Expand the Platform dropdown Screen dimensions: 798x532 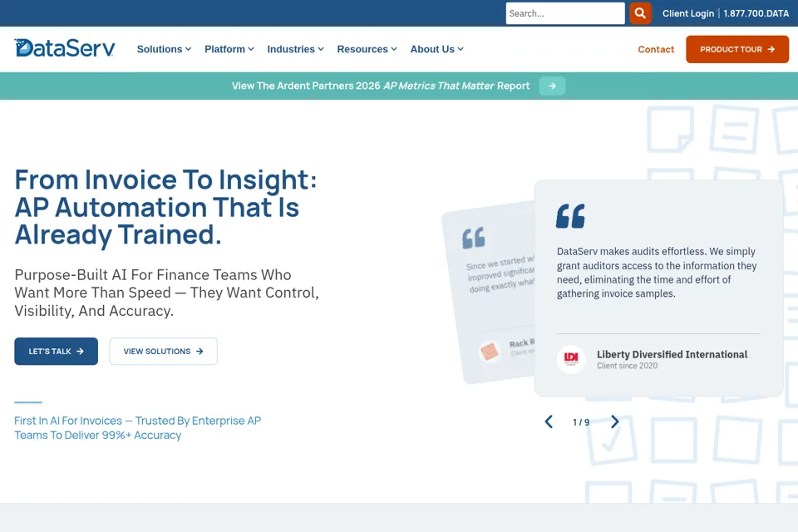tap(229, 49)
